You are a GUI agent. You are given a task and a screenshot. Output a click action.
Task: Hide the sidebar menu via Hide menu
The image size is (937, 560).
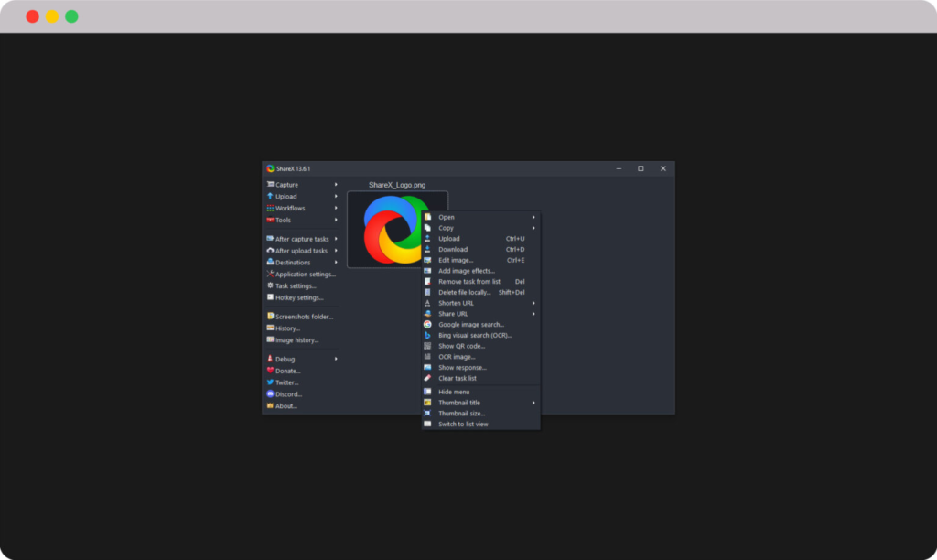454,392
